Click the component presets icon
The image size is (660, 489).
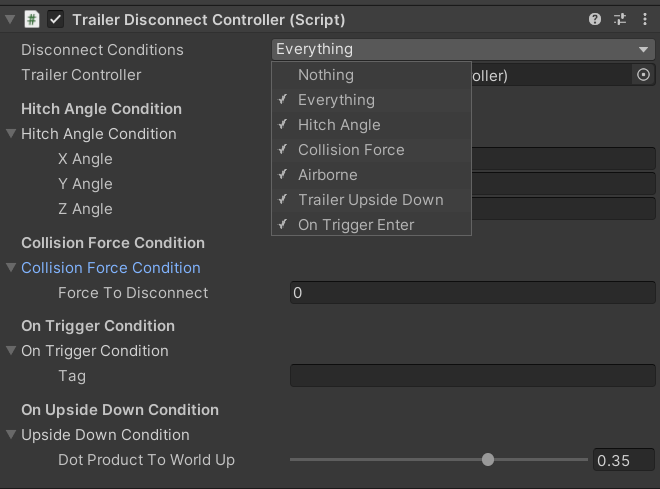click(620, 19)
